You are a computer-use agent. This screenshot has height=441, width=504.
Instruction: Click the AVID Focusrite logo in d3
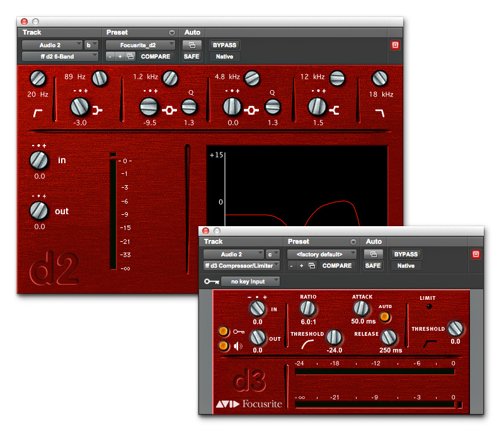click(x=249, y=404)
